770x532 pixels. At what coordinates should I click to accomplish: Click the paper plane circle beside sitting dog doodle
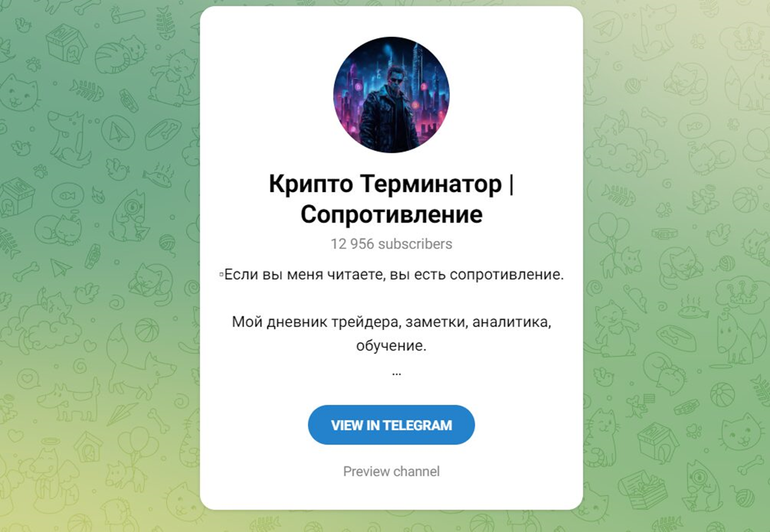[118, 133]
